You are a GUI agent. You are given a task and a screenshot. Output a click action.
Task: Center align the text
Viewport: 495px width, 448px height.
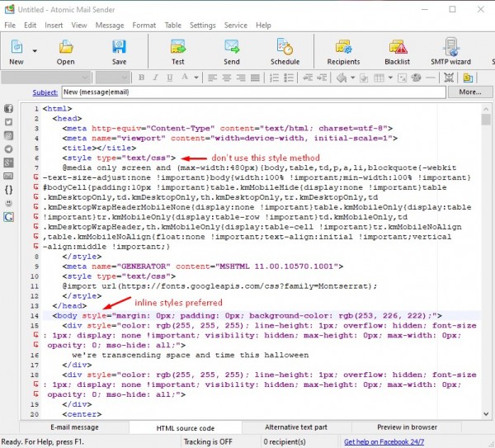click(227, 78)
